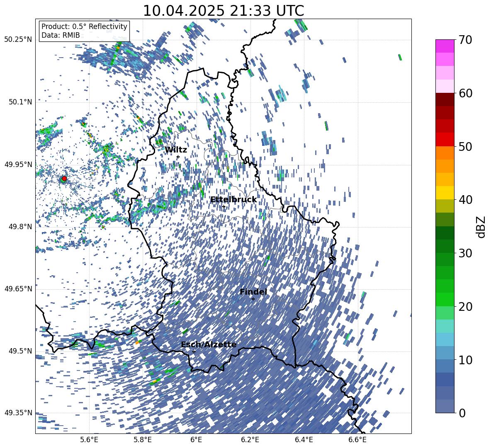Click the 40 dBZ colorbar label
The image size is (491, 448).
tap(465, 200)
